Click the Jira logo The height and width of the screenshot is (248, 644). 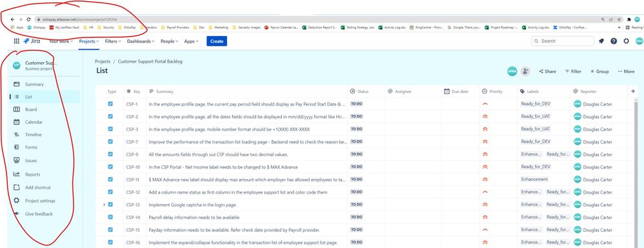pyautogui.click(x=32, y=41)
